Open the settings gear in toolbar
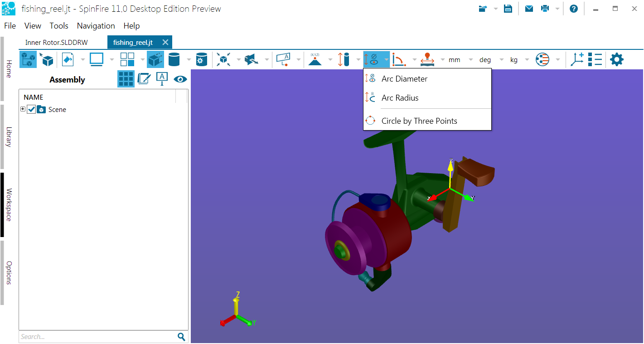The height and width of the screenshot is (344, 644). click(x=616, y=59)
